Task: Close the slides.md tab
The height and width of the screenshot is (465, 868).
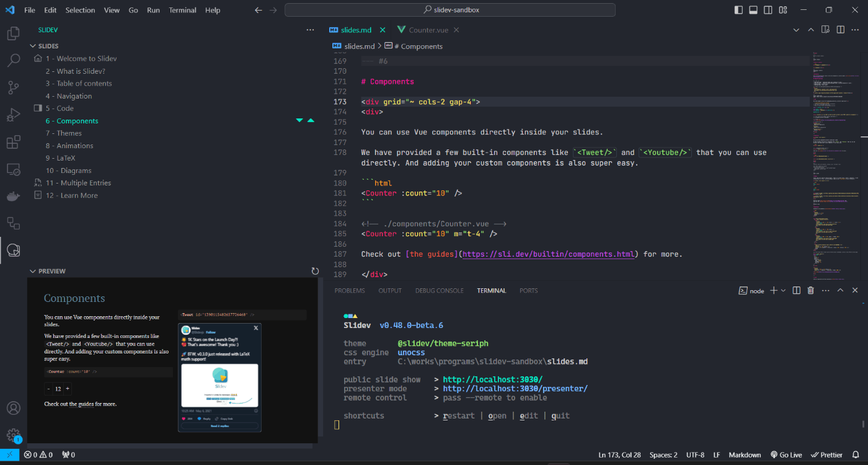Action: pyautogui.click(x=383, y=30)
